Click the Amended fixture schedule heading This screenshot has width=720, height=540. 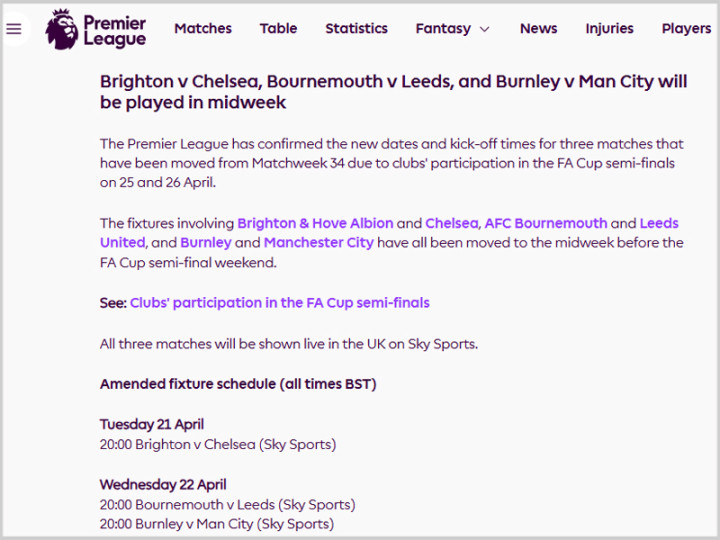(x=238, y=384)
